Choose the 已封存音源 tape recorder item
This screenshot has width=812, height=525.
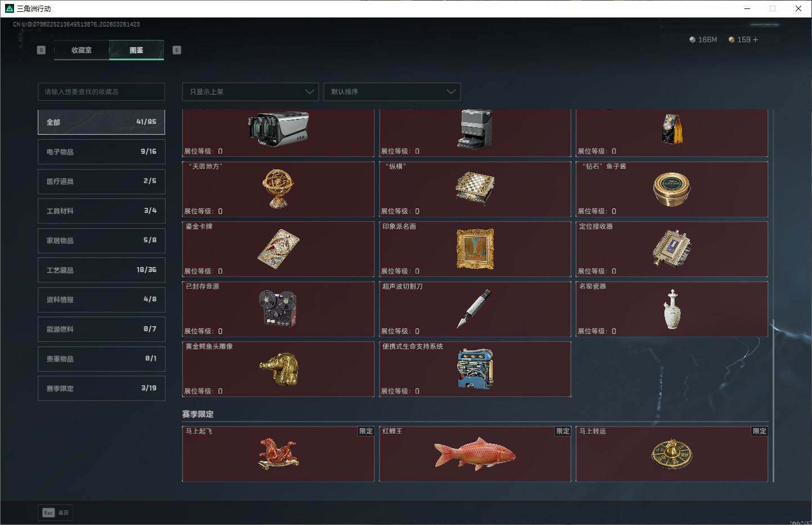tap(278, 309)
